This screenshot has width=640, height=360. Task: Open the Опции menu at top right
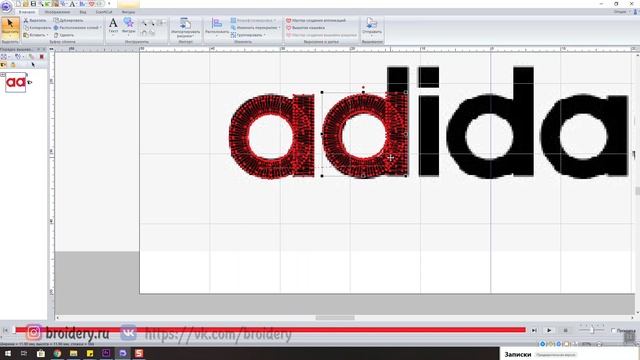click(x=620, y=12)
